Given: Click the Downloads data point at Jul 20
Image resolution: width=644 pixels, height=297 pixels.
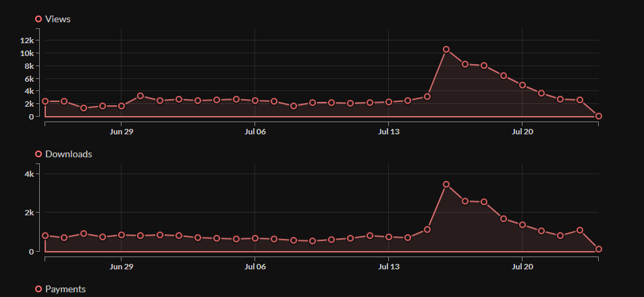Looking at the screenshot, I should point(522,225).
